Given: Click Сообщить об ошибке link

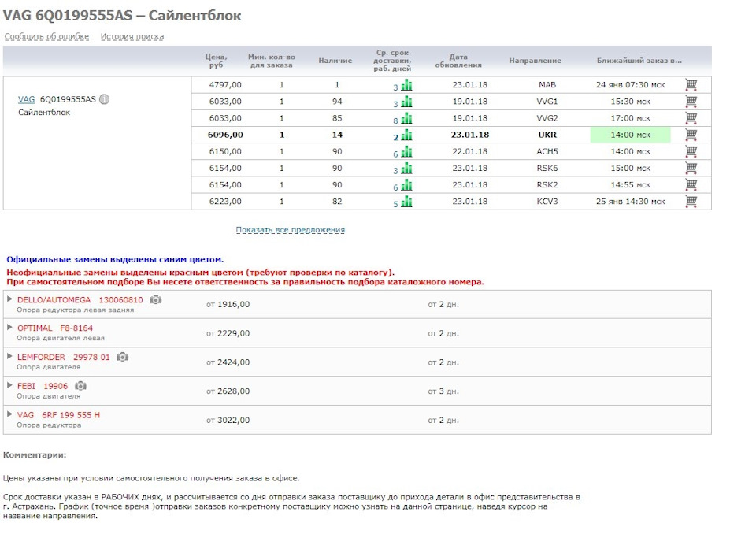Looking at the screenshot, I should 46,37.
